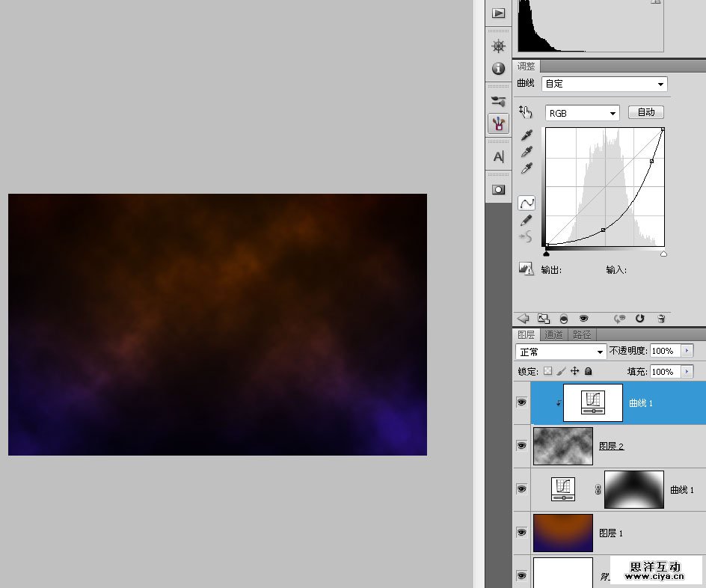Click the edit-points curve mode icon
The image size is (706, 588).
click(527, 203)
